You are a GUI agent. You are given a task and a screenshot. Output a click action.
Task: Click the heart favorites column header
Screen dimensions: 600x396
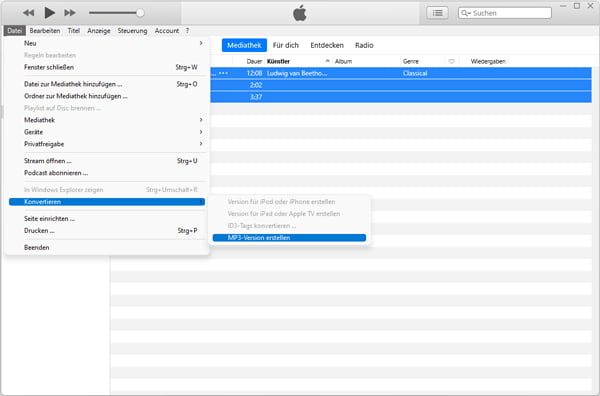(x=452, y=61)
